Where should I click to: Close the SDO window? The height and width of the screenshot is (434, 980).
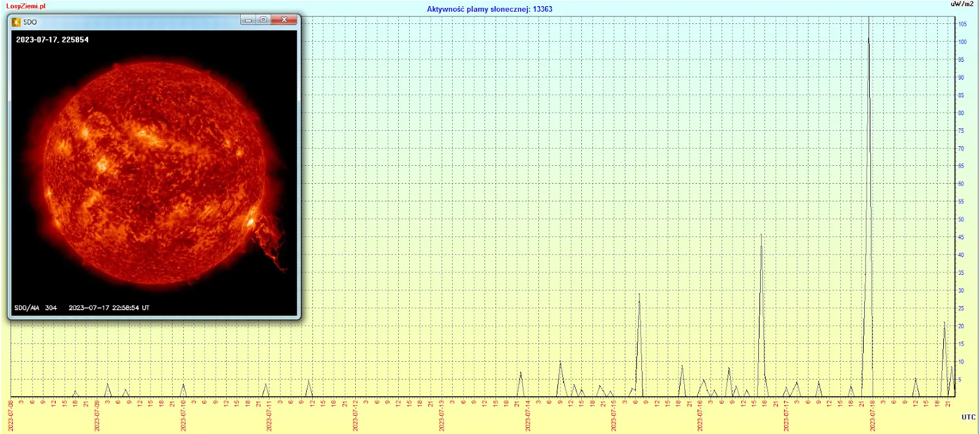[284, 20]
